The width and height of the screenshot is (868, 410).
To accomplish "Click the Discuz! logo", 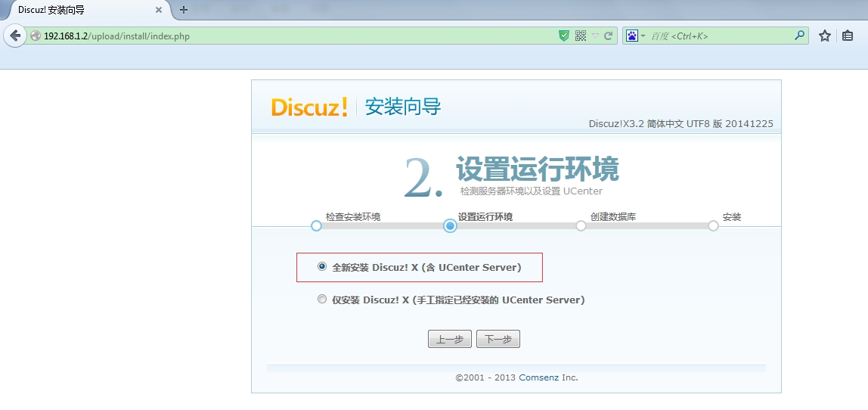I will coord(309,107).
